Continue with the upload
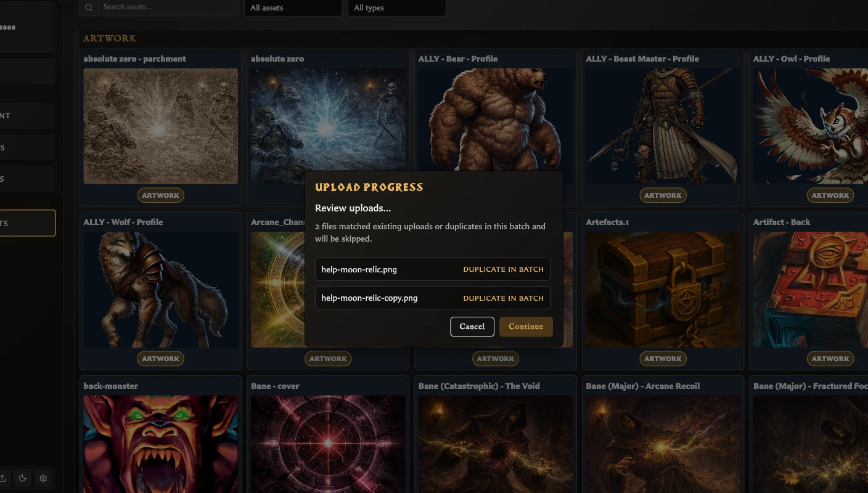Image resolution: width=868 pixels, height=493 pixels. click(526, 327)
